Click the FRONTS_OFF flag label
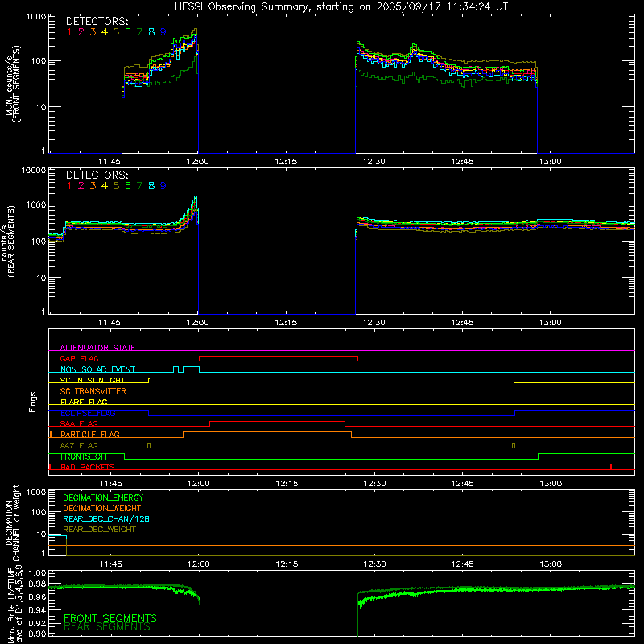Viewport: 644px width, 644px height. [x=85, y=456]
